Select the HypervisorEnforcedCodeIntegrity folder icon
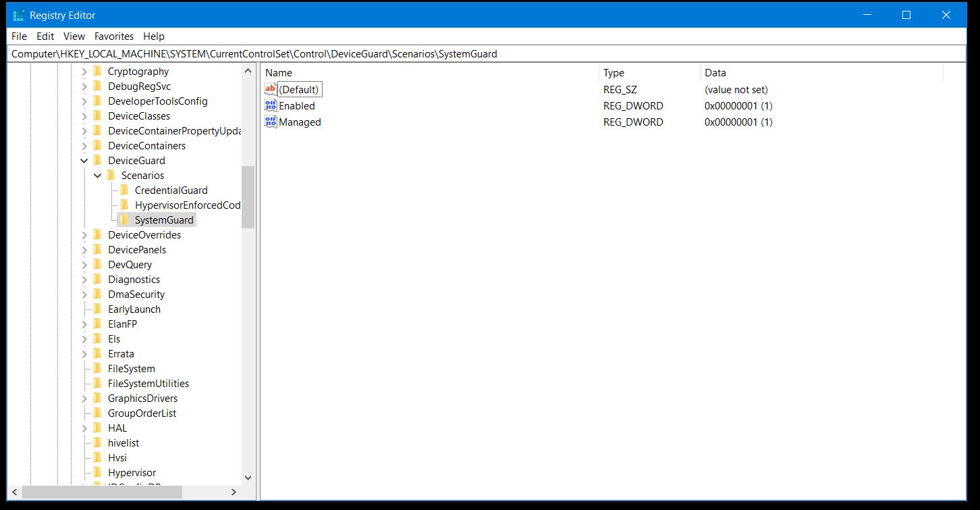 (124, 205)
